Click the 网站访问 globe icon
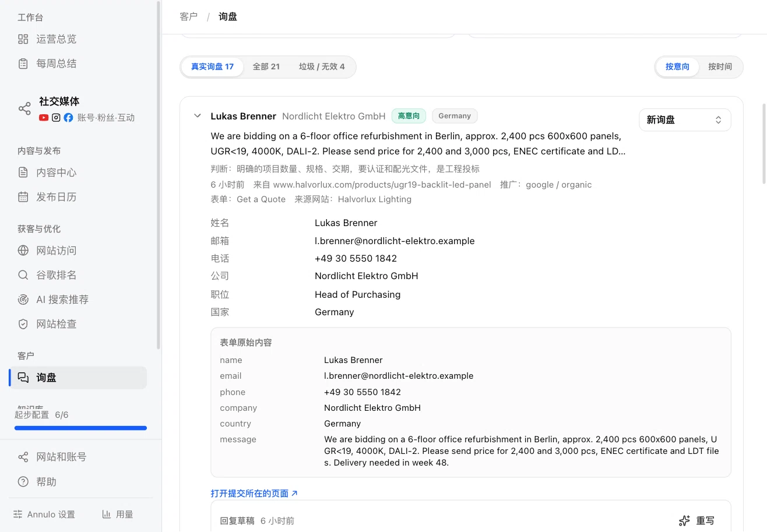Screen dimensions: 767x532 pos(23,251)
